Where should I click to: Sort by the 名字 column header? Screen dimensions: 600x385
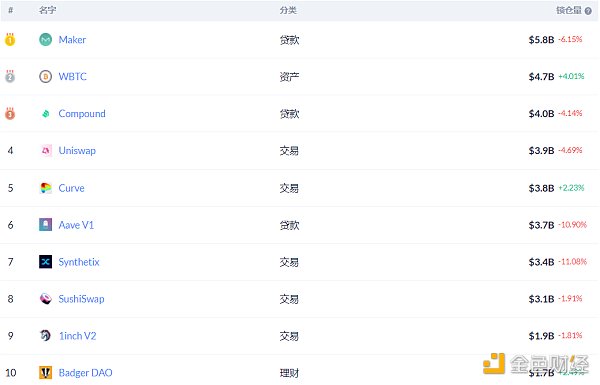[47, 10]
